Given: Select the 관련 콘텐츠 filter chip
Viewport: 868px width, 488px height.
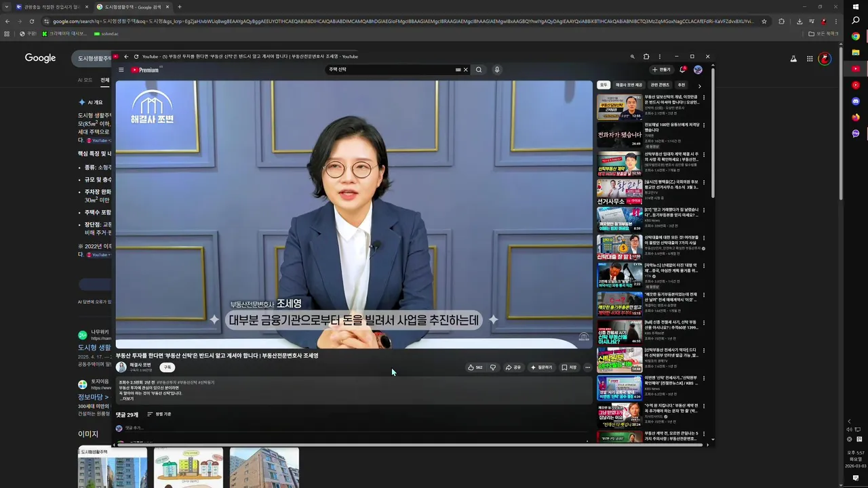Looking at the screenshot, I should (x=660, y=85).
